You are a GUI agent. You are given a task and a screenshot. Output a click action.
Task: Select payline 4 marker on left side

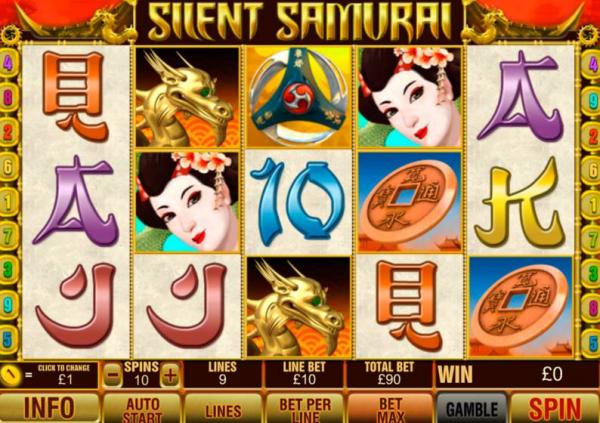pyautogui.click(x=8, y=64)
